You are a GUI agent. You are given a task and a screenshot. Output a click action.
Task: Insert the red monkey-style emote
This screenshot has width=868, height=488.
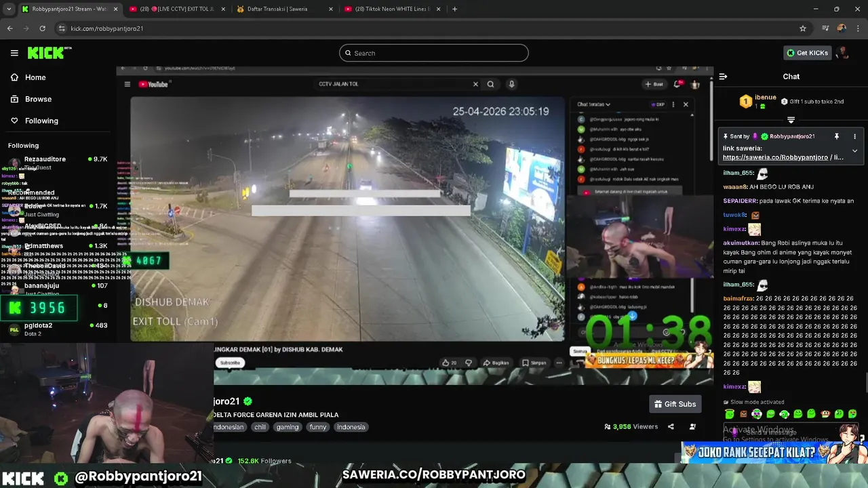(825, 414)
